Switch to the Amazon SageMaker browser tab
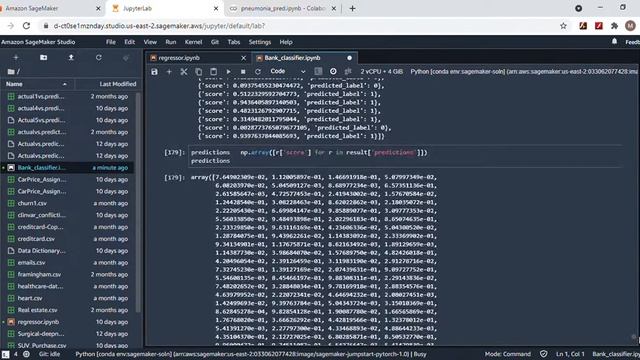640x360 pixels. (51, 9)
